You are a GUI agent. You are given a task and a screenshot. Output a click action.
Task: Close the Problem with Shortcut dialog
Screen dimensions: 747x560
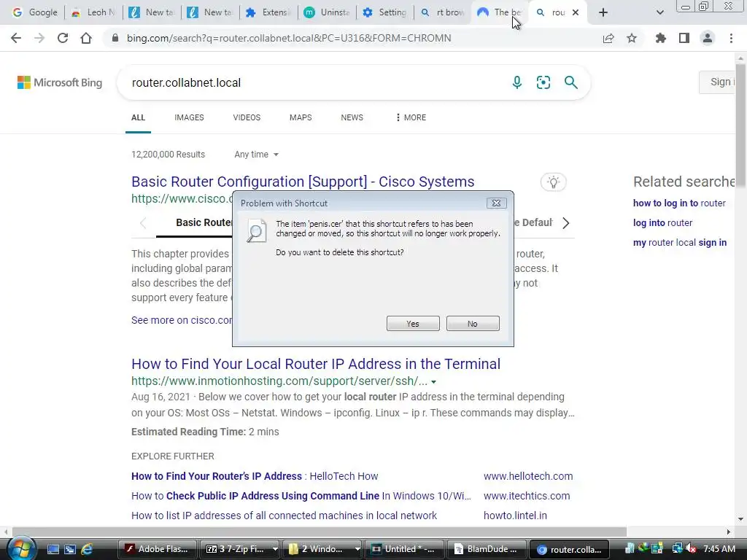pos(496,203)
